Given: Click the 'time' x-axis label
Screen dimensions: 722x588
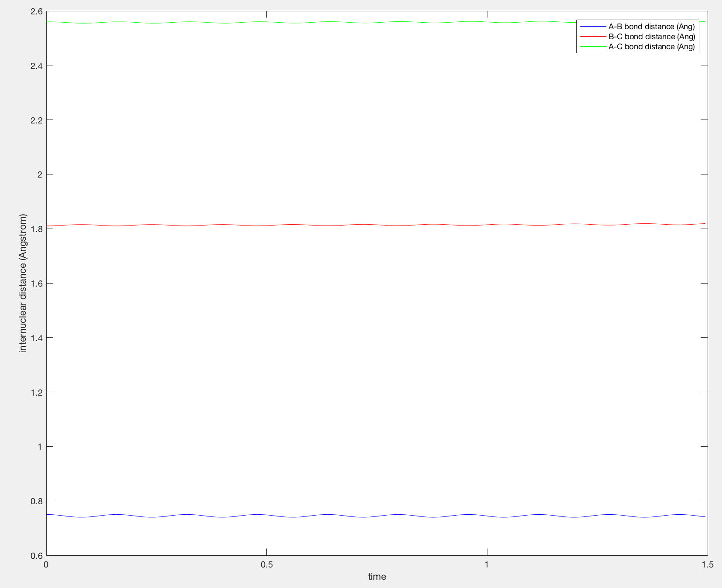Looking at the screenshot, I should point(377,577).
